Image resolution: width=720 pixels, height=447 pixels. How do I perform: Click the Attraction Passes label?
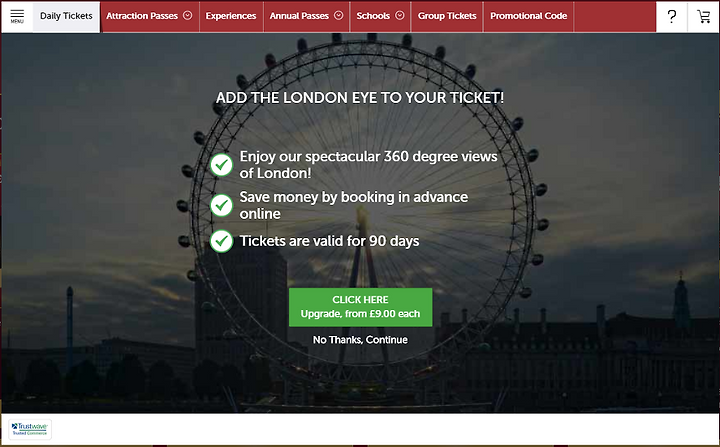click(142, 16)
